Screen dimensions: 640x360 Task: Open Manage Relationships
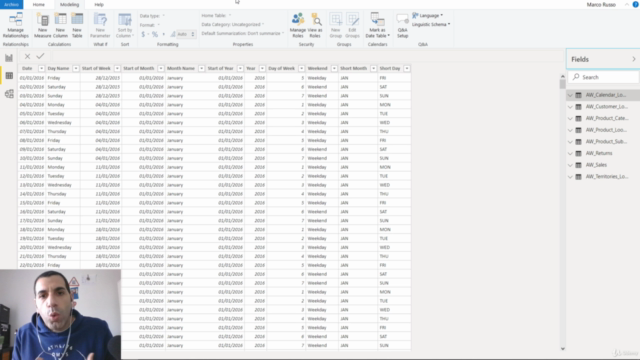(x=16, y=25)
